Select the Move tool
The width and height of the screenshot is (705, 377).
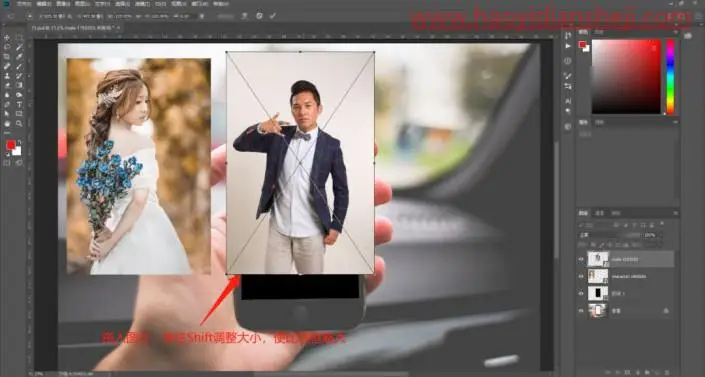coord(7,37)
